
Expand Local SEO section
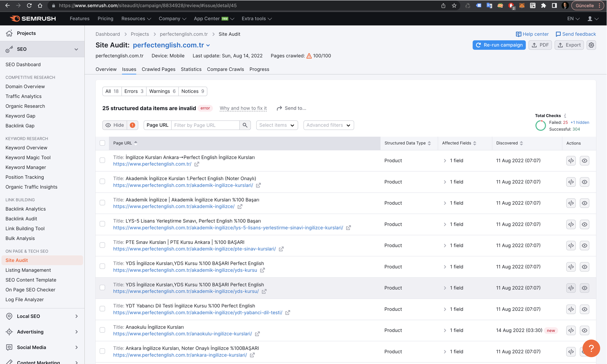[76, 316]
